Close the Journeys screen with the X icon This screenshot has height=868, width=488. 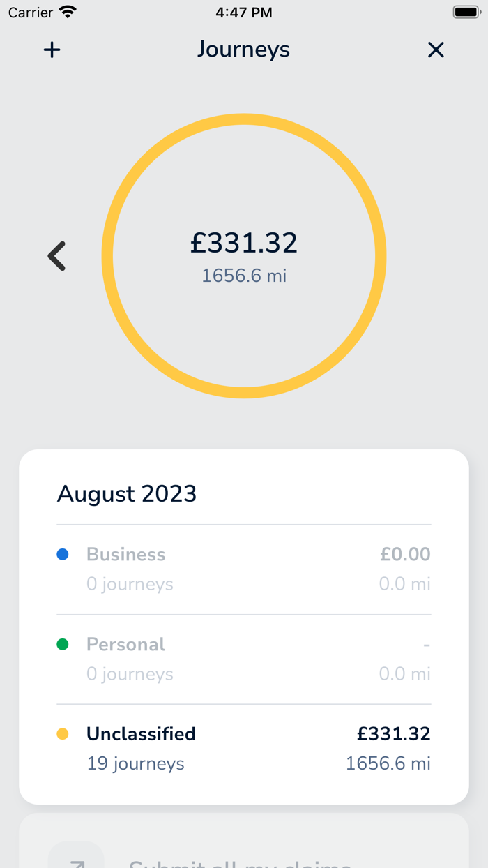pos(436,50)
